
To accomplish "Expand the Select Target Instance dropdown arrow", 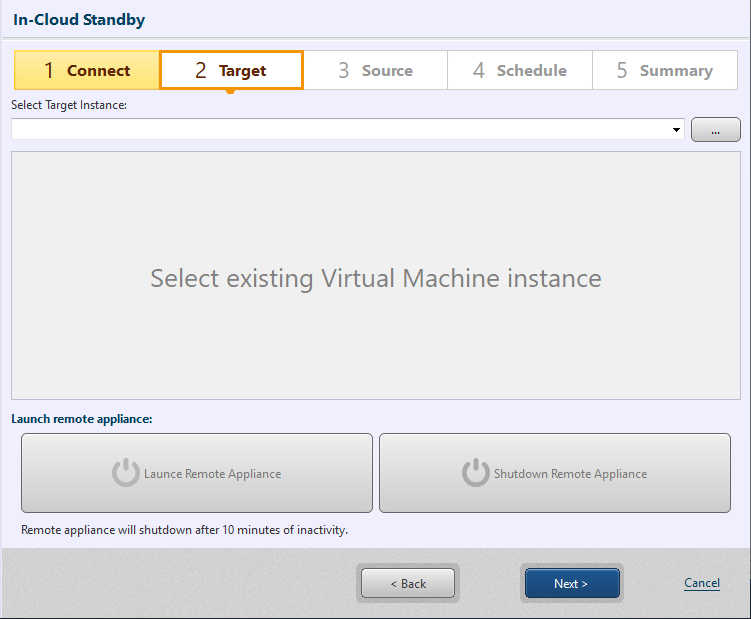I will click(x=677, y=130).
